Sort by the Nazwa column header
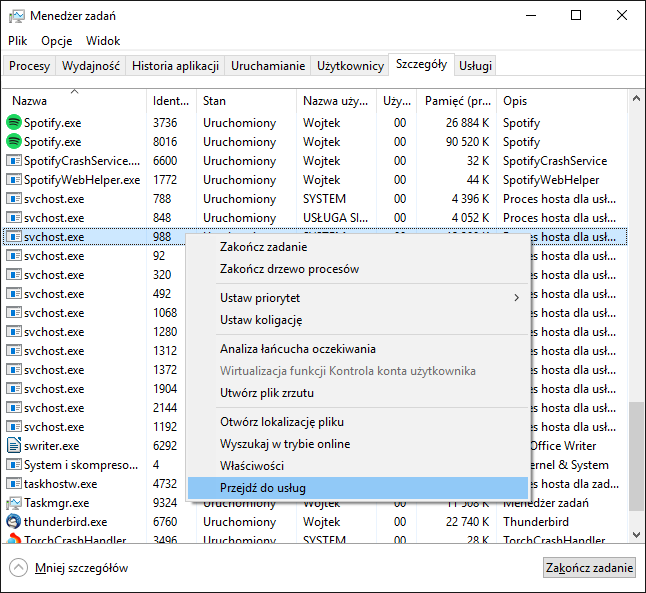646x593 pixels. (x=29, y=101)
